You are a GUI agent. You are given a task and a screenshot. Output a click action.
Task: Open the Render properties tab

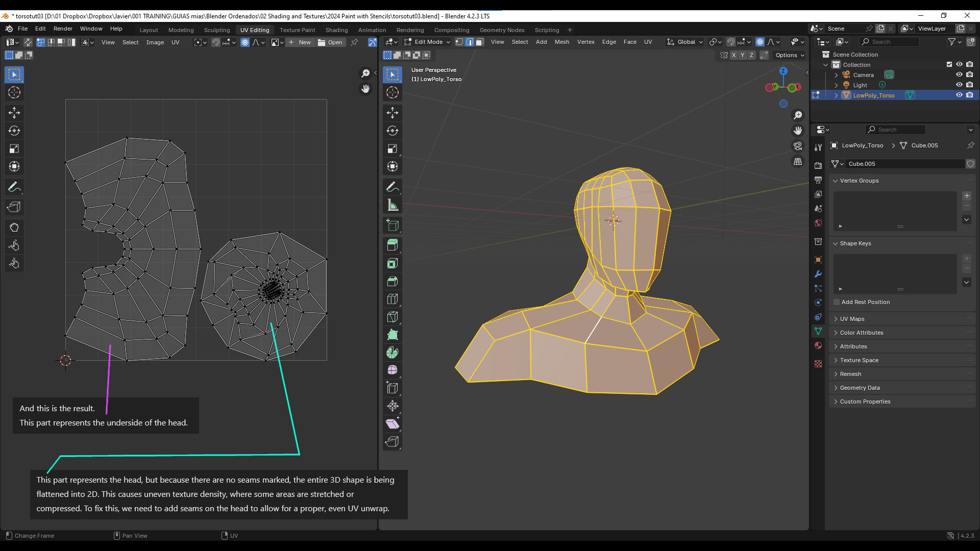pyautogui.click(x=818, y=165)
